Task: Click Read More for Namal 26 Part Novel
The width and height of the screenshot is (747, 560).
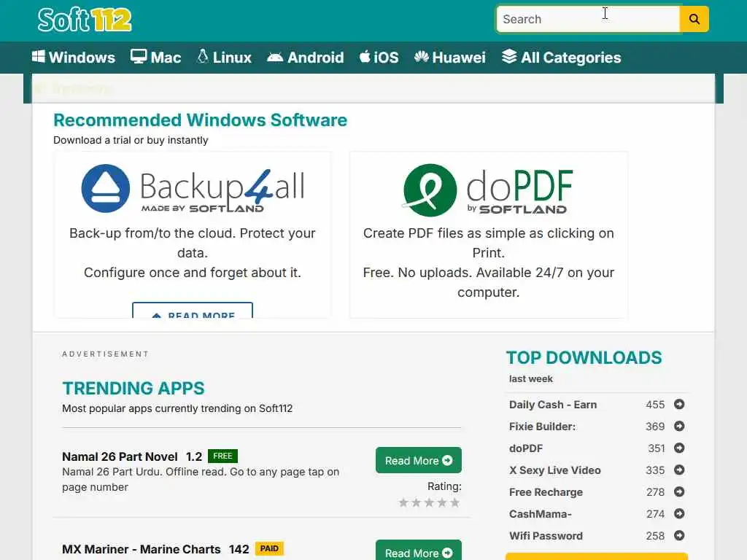Action: coord(418,461)
